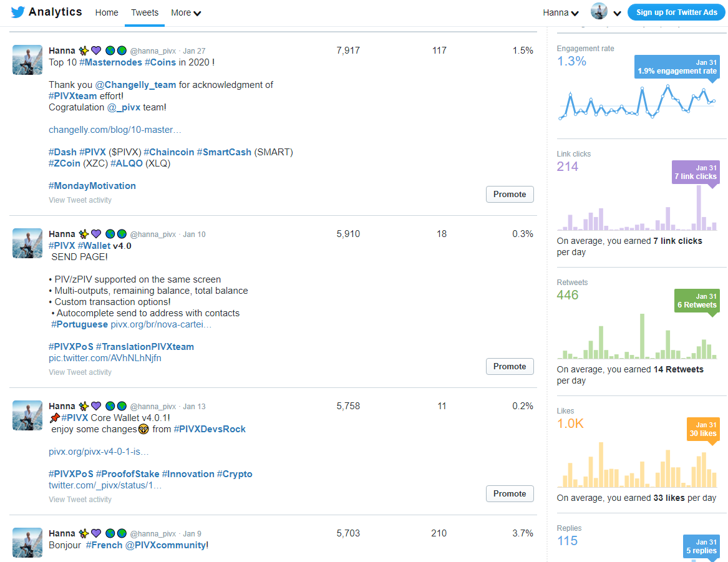Click the 1.3% engagement rate figure

point(571,61)
